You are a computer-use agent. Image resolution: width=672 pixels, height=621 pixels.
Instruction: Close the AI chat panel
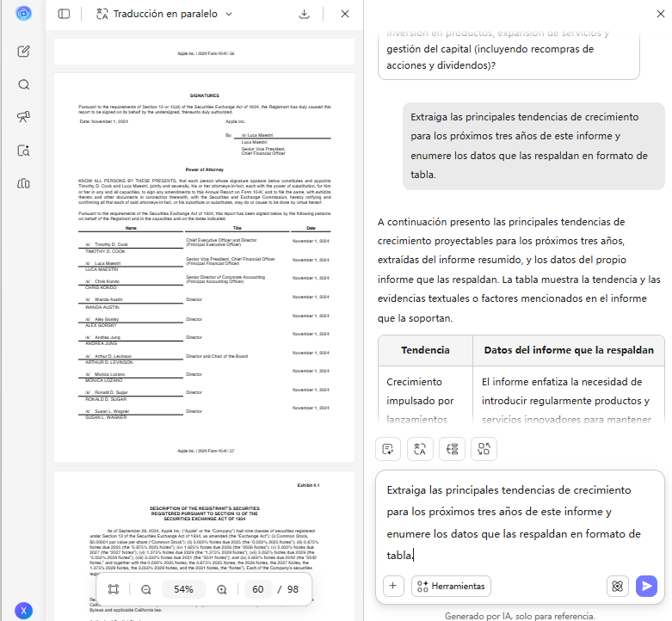tap(661, 14)
